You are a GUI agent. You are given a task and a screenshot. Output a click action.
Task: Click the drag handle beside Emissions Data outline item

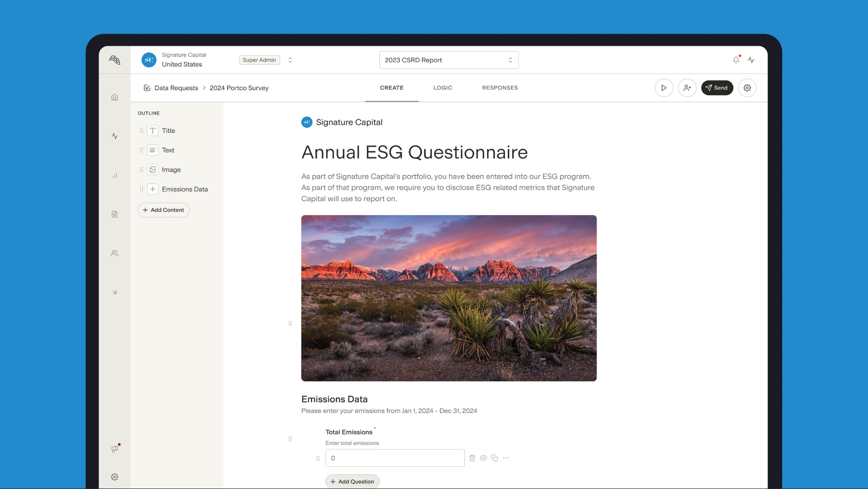[142, 189]
